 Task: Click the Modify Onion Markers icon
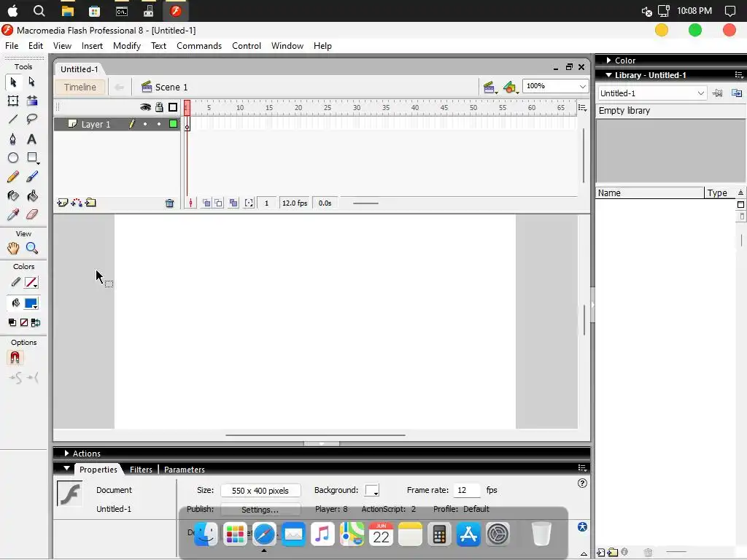click(249, 203)
